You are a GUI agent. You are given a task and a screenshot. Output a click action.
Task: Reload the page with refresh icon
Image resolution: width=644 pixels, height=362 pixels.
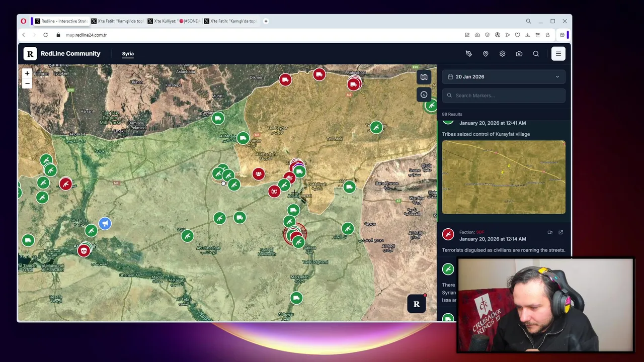(x=45, y=35)
